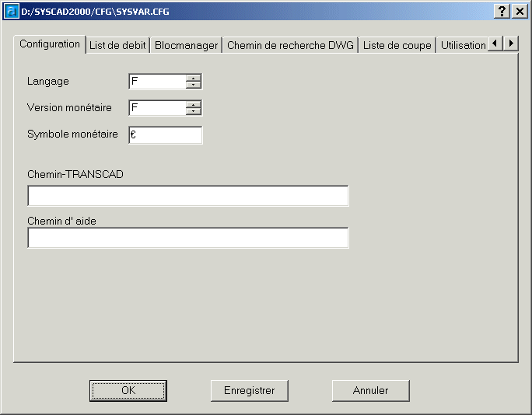Viewport: 532px width, 415px height.
Task: Save configuration with Enregistrer button
Action: [249, 390]
